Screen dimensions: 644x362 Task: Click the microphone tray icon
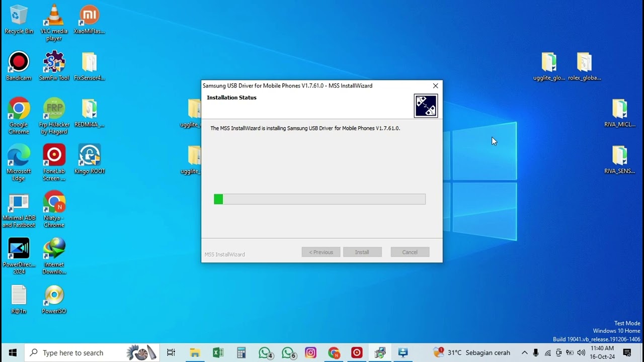[x=536, y=353]
